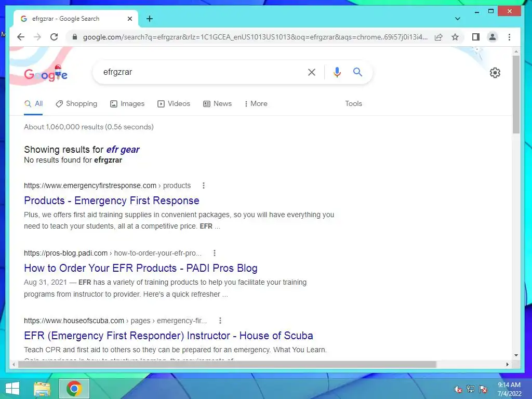532x399 pixels.
Task: Open search Tools options
Action: pos(353,104)
